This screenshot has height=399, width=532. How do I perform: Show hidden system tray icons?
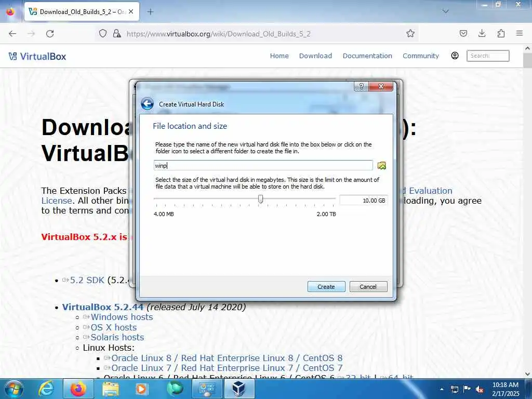click(x=442, y=389)
